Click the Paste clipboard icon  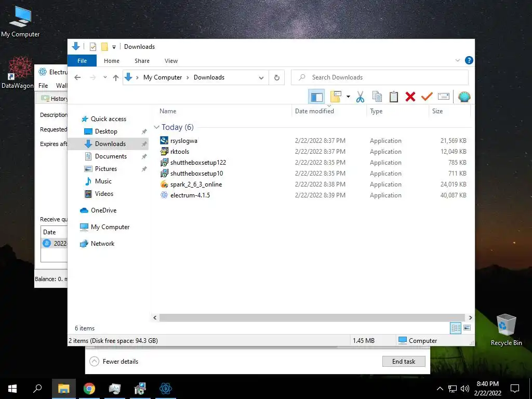point(394,97)
